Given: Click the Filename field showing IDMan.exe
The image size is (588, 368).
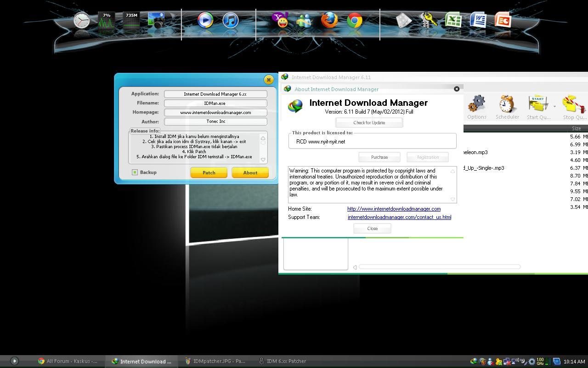Looking at the screenshot, I should [x=215, y=103].
